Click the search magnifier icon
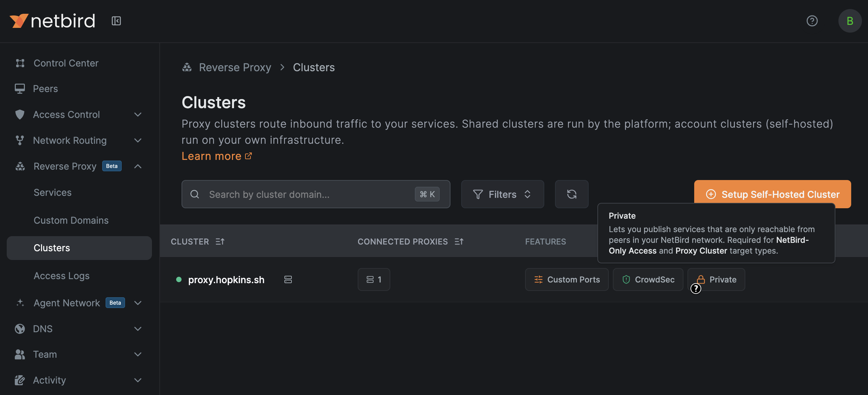The width and height of the screenshot is (868, 395). [x=195, y=194]
